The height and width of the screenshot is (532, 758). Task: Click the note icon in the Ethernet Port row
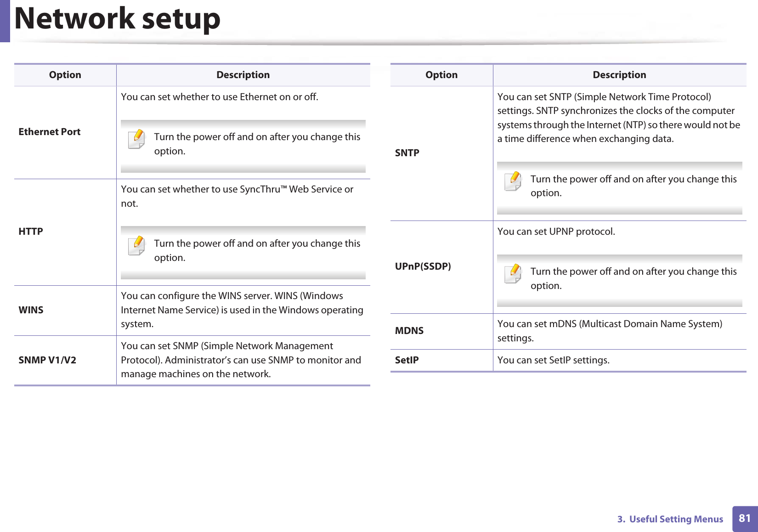coord(136,139)
